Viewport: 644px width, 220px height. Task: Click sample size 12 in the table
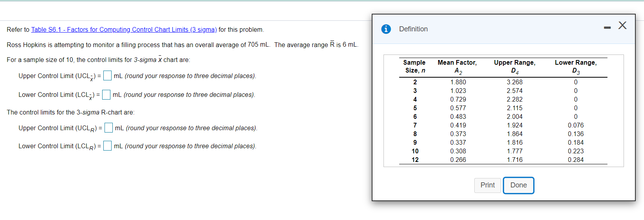click(415, 160)
